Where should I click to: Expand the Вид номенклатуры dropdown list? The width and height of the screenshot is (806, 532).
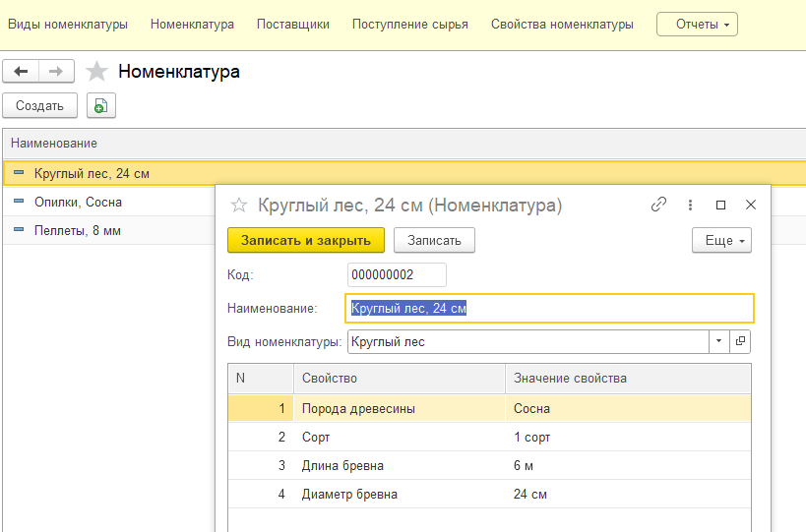718,341
